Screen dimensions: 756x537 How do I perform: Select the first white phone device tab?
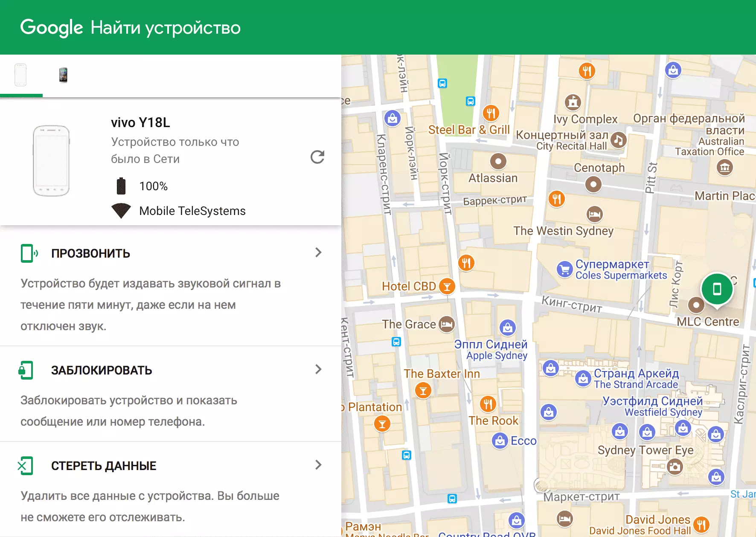point(20,75)
